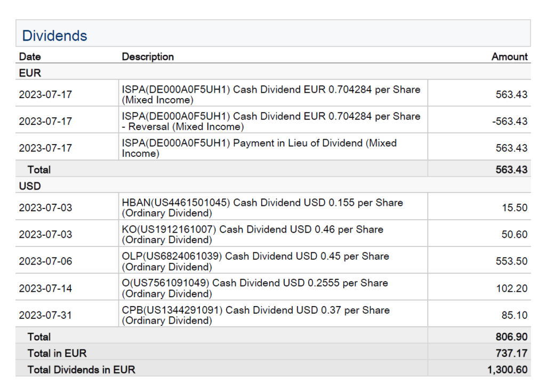Image resolution: width=546 pixels, height=392 pixels.
Task: Click the Description column header
Action: click(x=148, y=57)
